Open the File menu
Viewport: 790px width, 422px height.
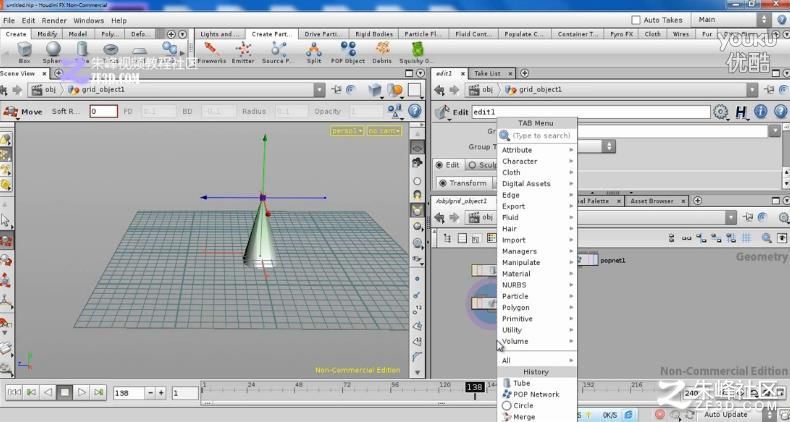pyautogui.click(x=9, y=21)
